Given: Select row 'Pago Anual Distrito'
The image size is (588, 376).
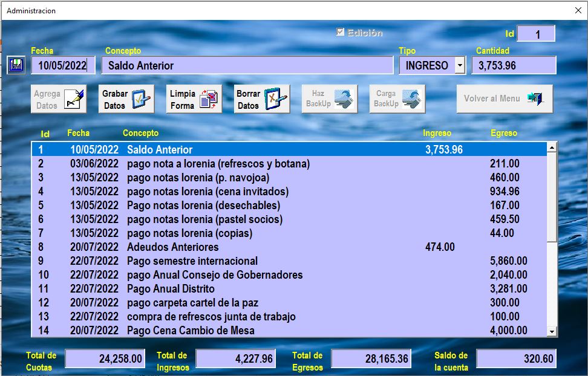Looking at the screenshot, I should 289,288.
